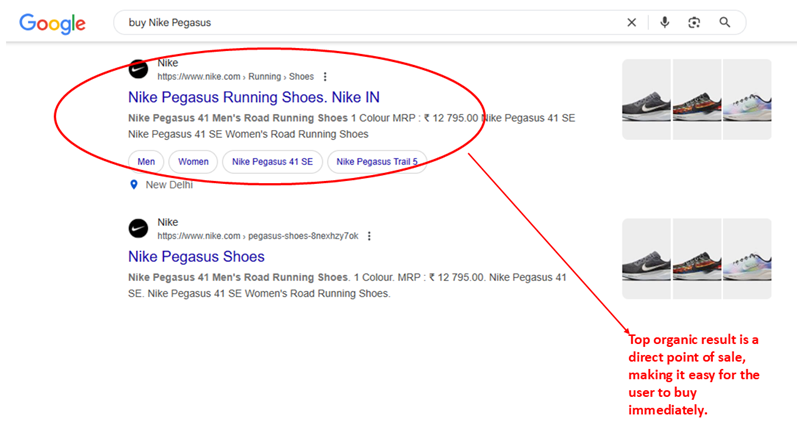Click second result snippet ending Women's Road Running Shoes.
The height and width of the screenshot is (428, 797).
[x=347, y=285]
